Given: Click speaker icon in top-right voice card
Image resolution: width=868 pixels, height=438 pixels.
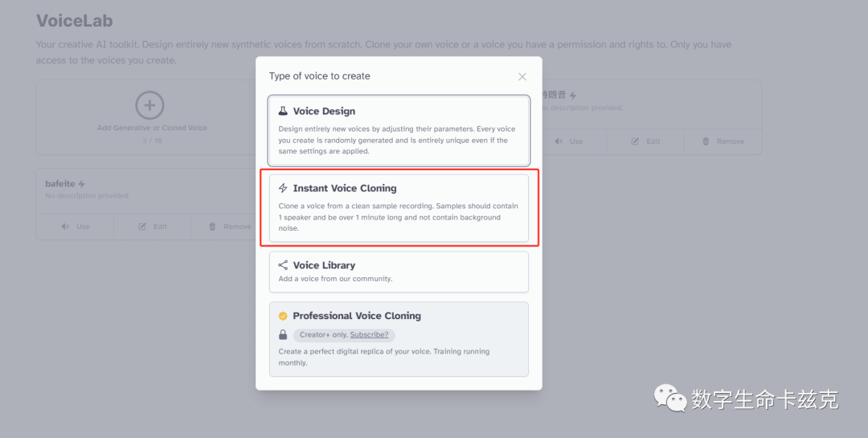Looking at the screenshot, I should [559, 141].
